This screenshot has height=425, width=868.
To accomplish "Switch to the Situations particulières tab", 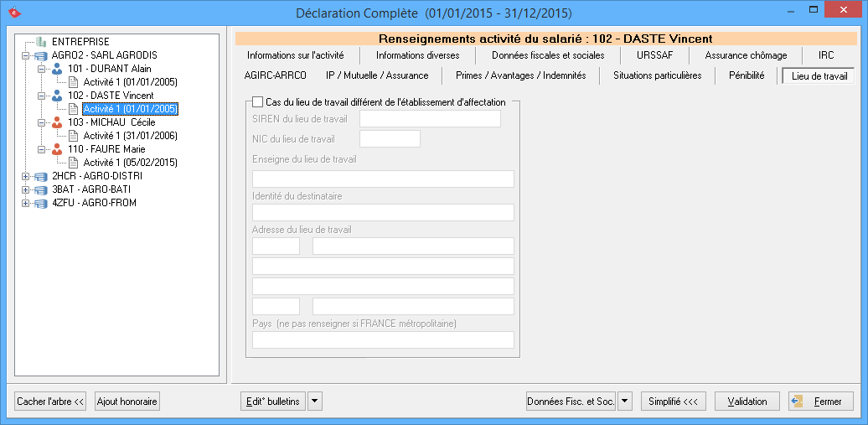I will pos(657,75).
